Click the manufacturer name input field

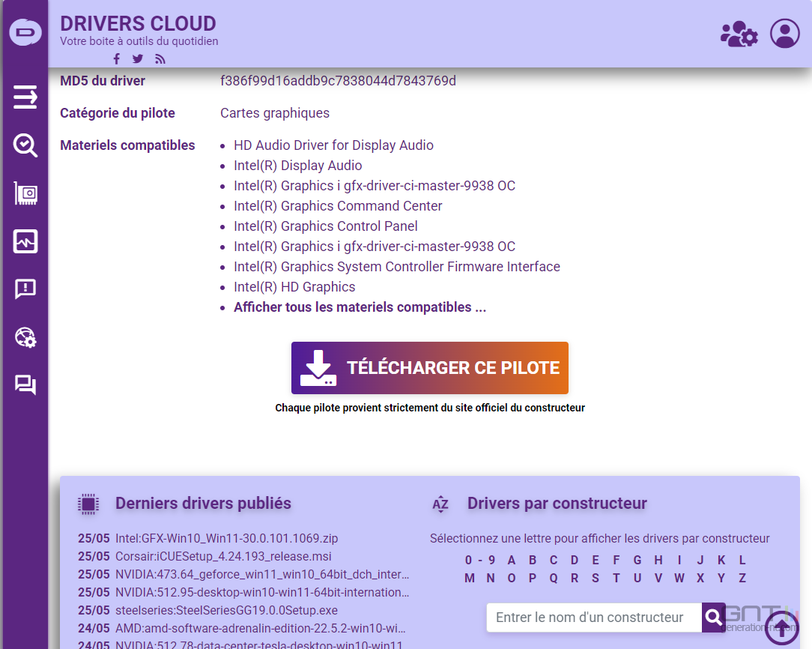click(x=592, y=618)
